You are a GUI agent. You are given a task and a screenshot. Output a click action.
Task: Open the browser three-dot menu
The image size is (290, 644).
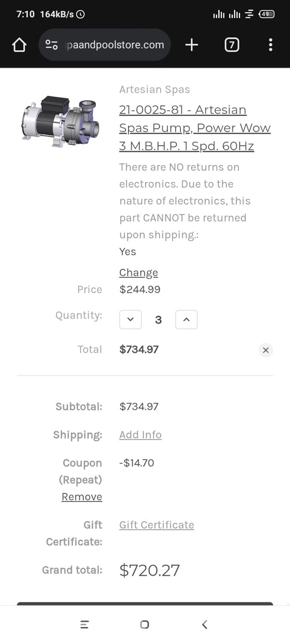270,45
